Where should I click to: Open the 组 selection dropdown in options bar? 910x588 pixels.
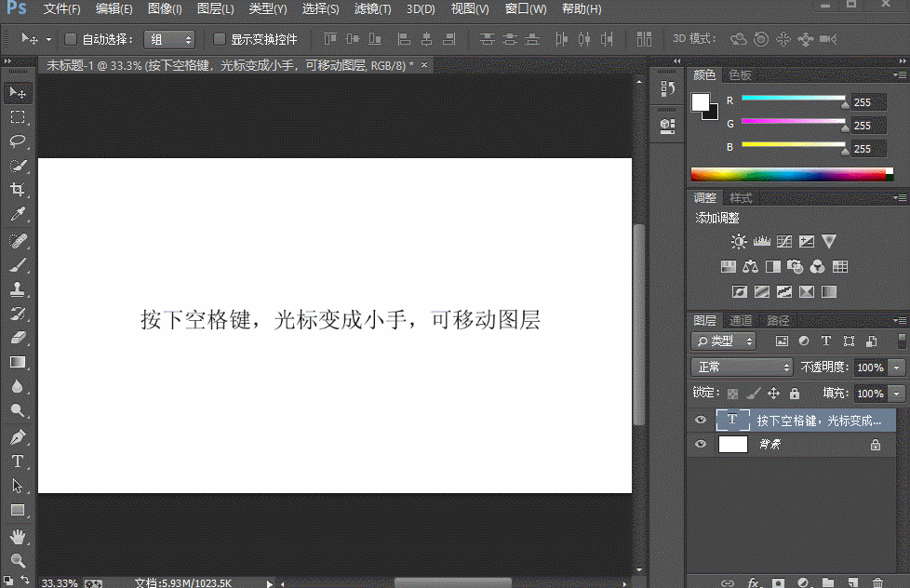(x=167, y=39)
